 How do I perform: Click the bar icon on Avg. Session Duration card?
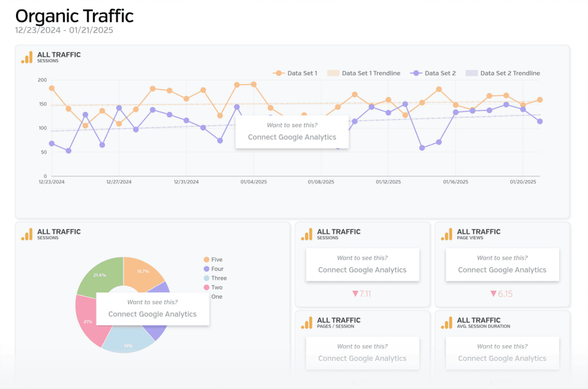(447, 322)
